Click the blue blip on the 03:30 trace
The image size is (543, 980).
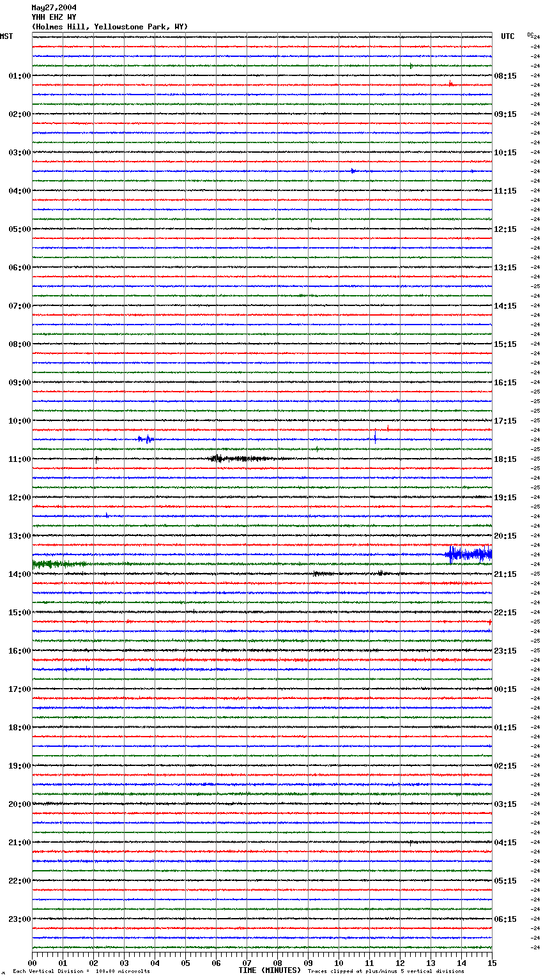point(353,171)
